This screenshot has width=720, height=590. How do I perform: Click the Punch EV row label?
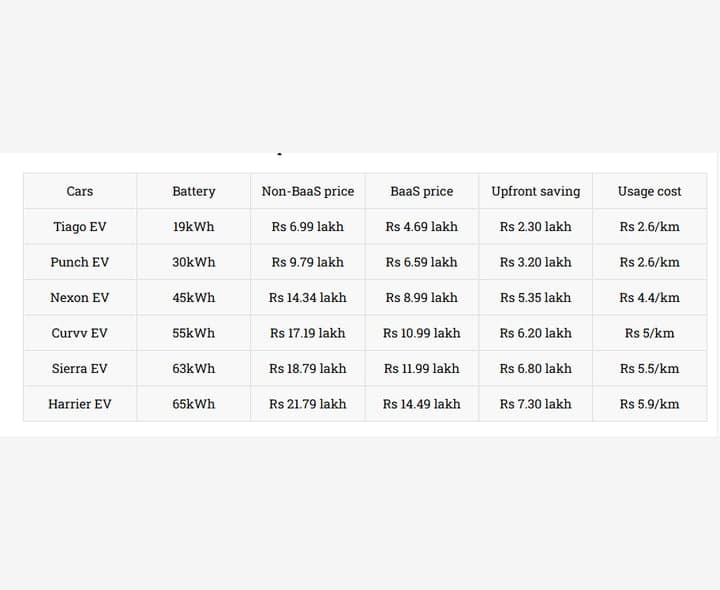point(80,262)
